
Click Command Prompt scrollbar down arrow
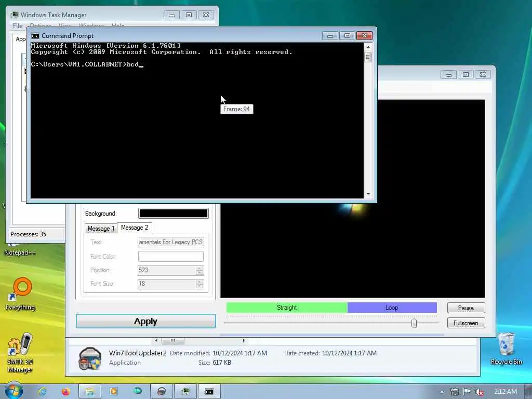[368, 194]
